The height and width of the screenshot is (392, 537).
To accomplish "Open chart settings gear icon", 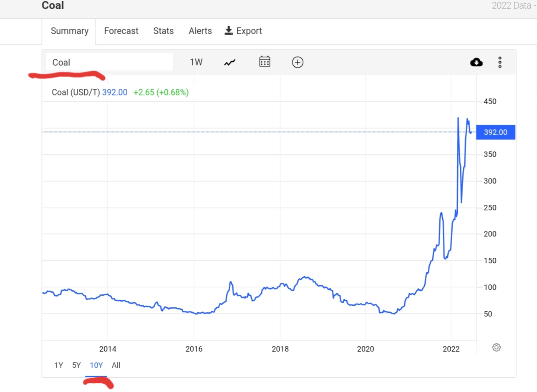I will tap(496, 347).
